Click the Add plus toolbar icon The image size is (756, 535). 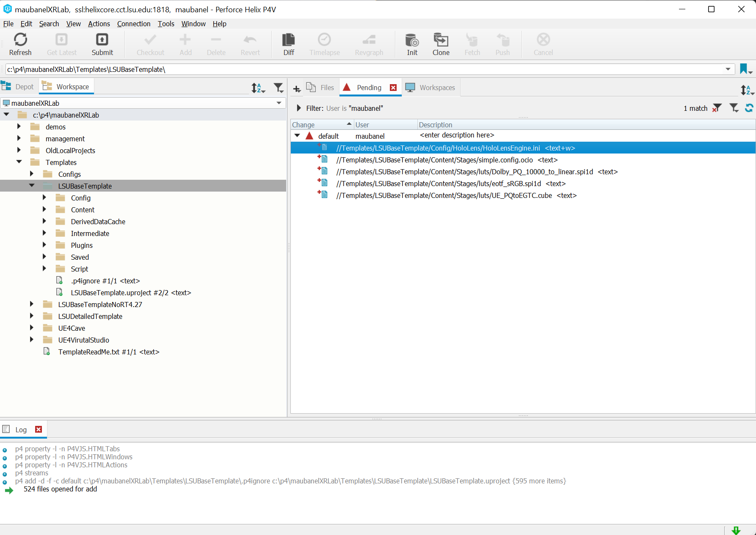coord(185,40)
